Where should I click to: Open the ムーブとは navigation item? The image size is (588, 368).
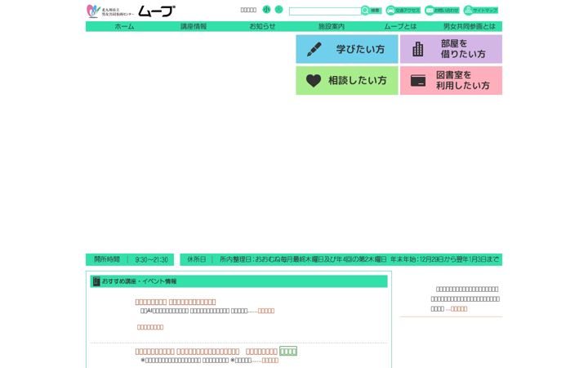pos(400,26)
